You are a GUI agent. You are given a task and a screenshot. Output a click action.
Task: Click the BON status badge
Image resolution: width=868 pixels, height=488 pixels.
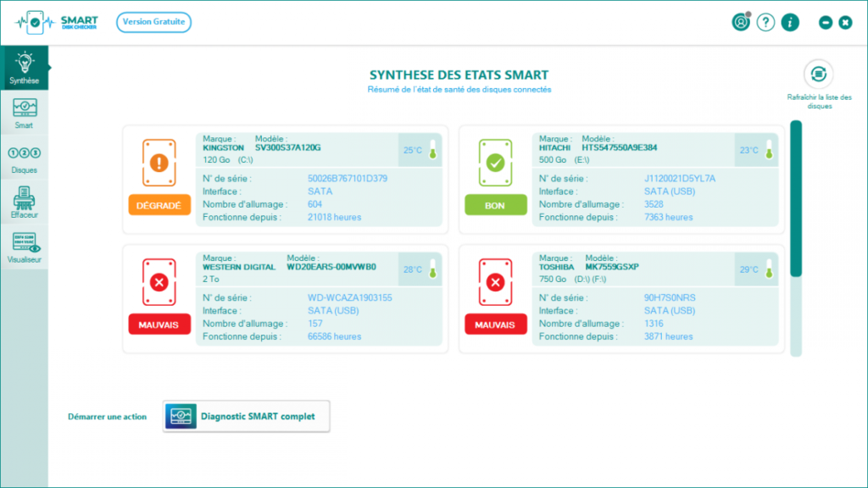(495, 205)
